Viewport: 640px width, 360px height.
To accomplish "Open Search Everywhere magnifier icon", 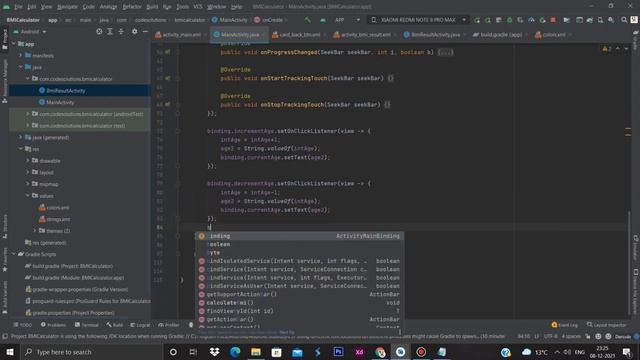I will 624,20.
